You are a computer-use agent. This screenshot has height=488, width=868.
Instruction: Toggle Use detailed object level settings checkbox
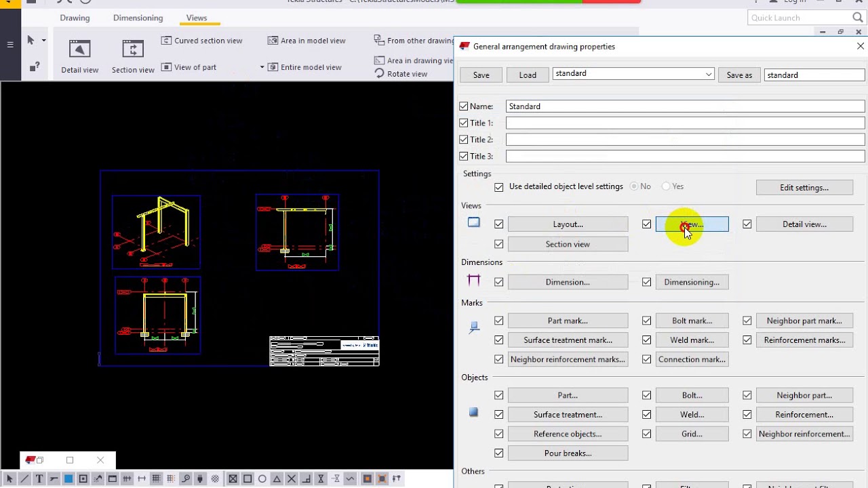[499, 186]
